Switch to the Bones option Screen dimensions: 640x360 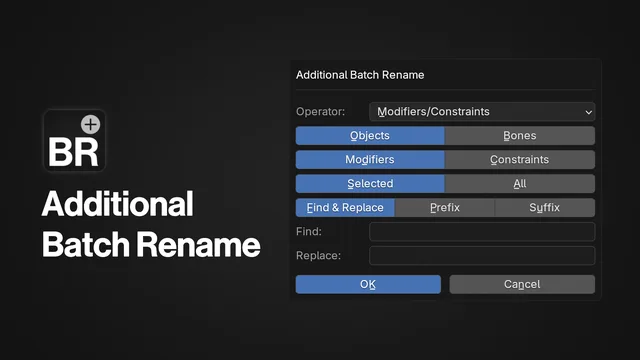coord(520,136)
